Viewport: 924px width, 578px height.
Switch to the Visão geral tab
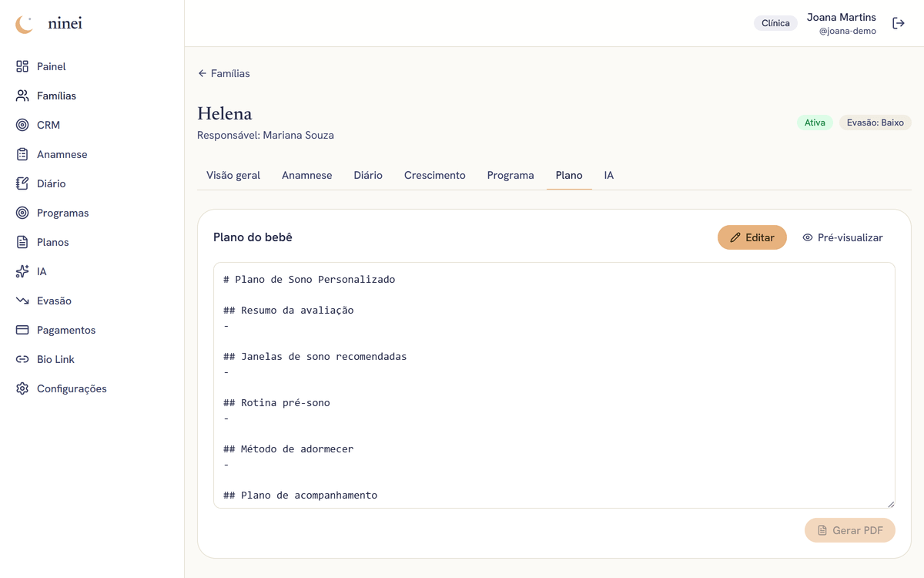pyautogui.click(x=233, y=175)
